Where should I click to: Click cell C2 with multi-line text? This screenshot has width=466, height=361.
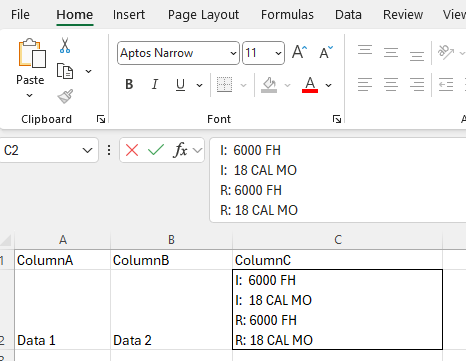tap(338, 310)
